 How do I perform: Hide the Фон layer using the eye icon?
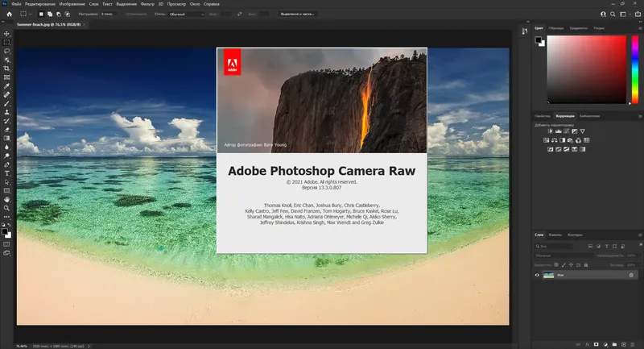(x=538, y=275)
